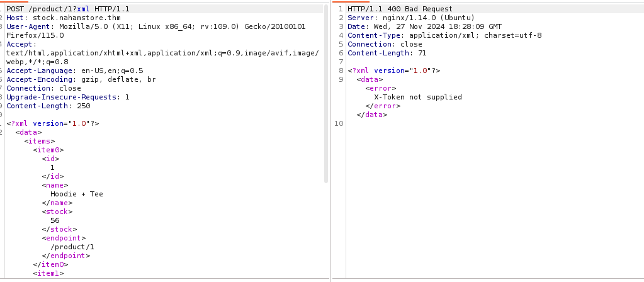
Task: Click the 'text/html,application/xhtml+xml' Accept value line
Action: tap(162, 53)
